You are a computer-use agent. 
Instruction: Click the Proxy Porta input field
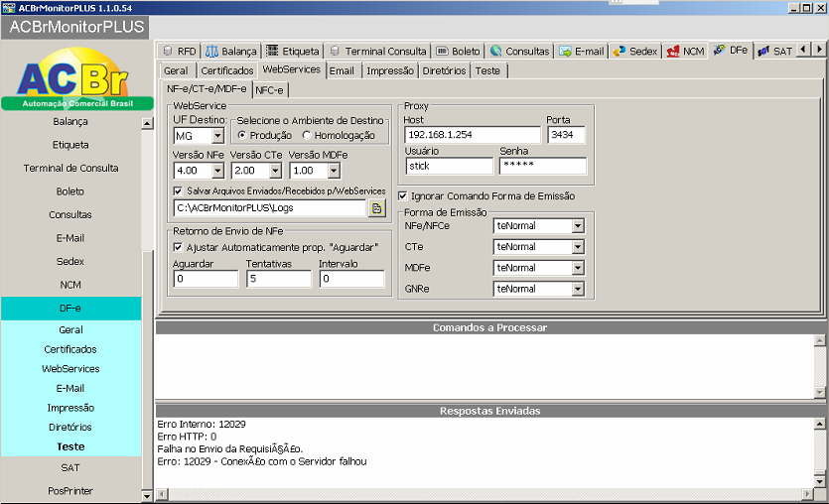[x=566, y=135]
